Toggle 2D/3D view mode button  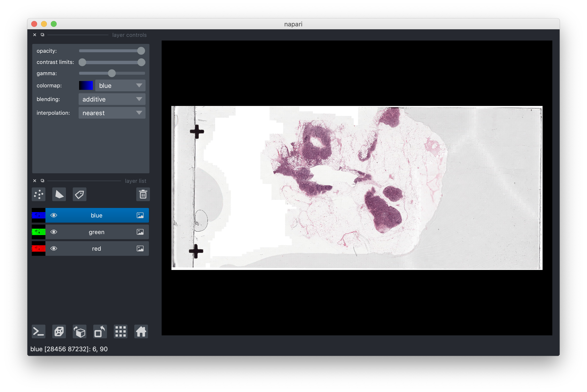(x=59, y=332)
